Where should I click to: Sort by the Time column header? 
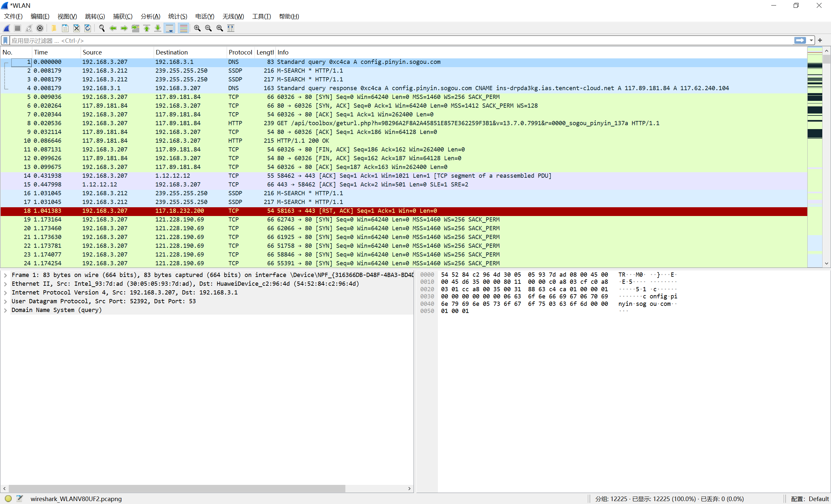(56, 52)
